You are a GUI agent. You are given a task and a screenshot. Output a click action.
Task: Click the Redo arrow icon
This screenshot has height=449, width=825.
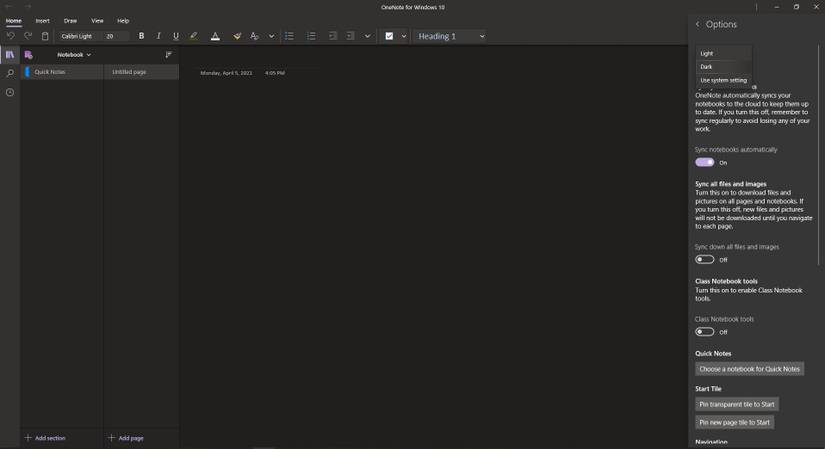point(28,36)
